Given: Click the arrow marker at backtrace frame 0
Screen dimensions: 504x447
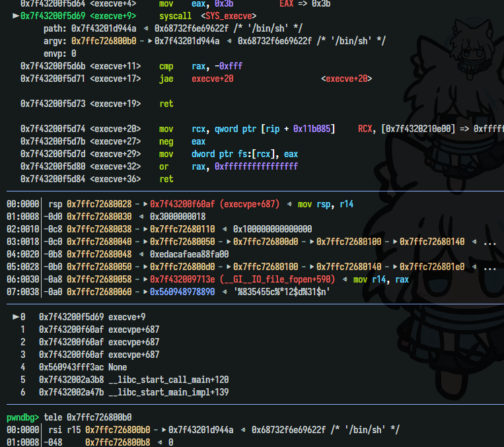Looking at the screenshot, I should click(16, 317).
